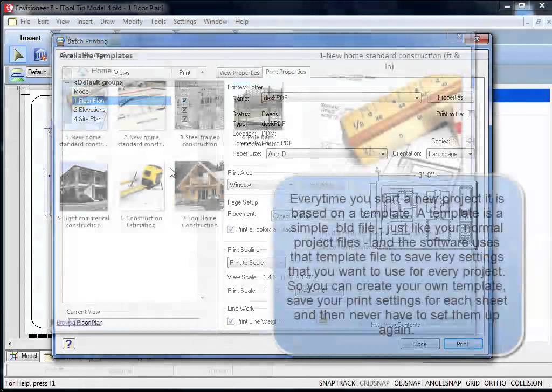Toggle SNAPTRACK in the status bar
The image size is (552, 392).
pos(337,383)
